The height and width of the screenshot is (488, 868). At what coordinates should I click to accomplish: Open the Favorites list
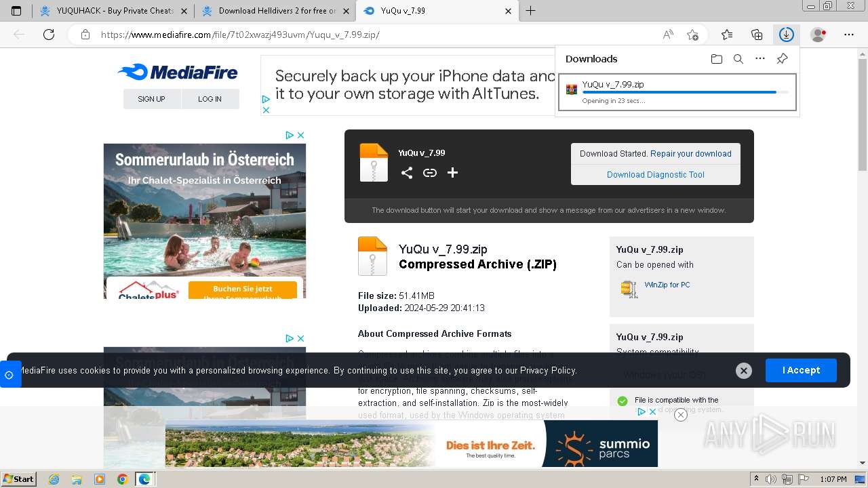click(727, 35)
